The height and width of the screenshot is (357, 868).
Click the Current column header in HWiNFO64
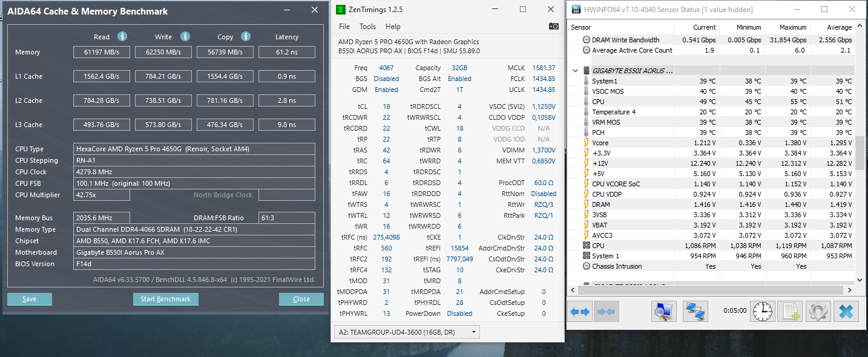coord(697,27)
